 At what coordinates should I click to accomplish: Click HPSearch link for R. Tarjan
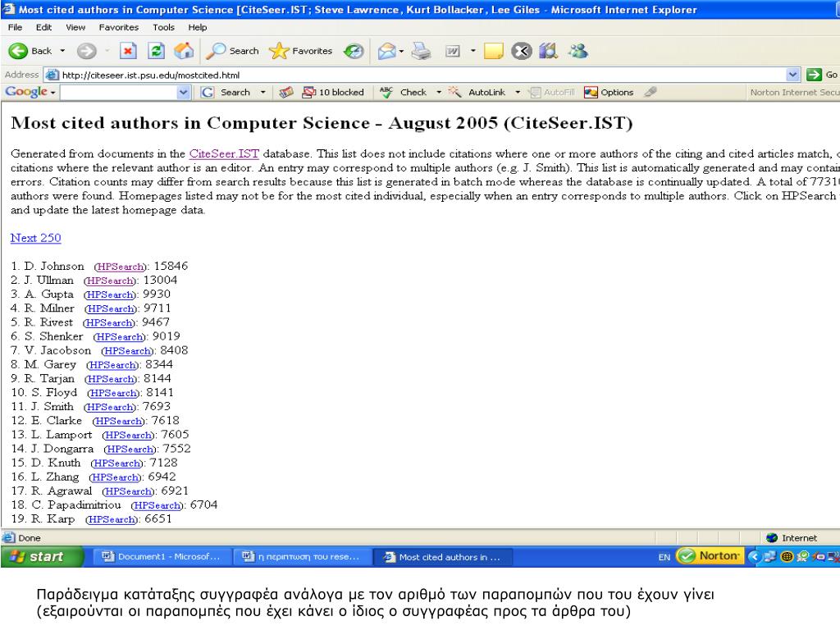(111, 379)
